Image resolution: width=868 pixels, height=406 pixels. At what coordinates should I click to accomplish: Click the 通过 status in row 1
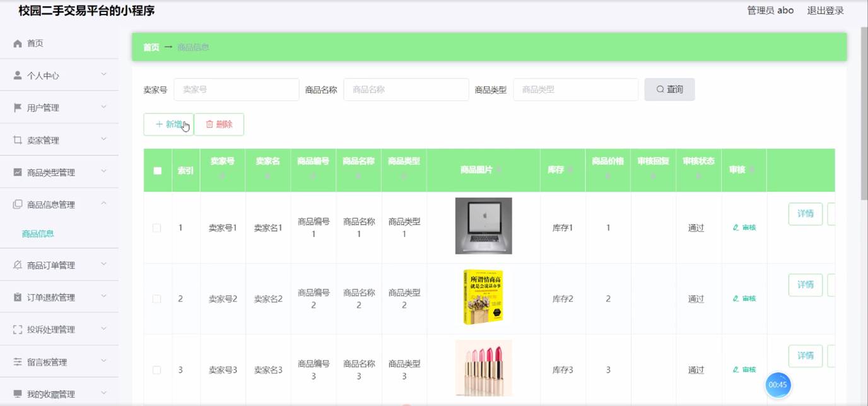click(x=696, y=228)
